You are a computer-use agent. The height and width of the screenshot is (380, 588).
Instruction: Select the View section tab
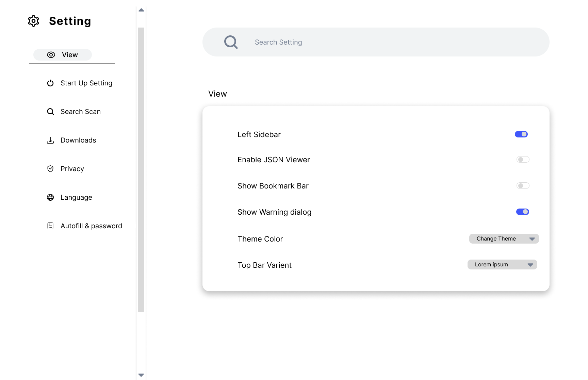(x=69, y=55)
